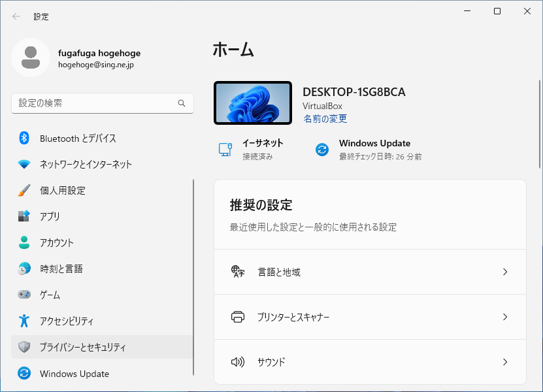Click the Windows Update status icon in header
543x392 pixels.
pos(322,150)
